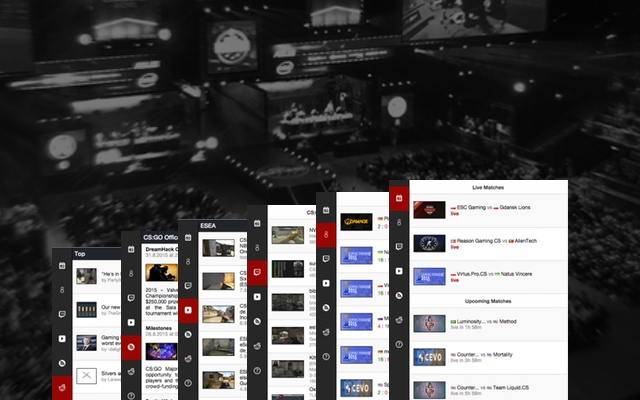This screenshot has height=400, width=640.
Task: Click the ESC Gaming match event thumbnail
Action: point(429,210)
